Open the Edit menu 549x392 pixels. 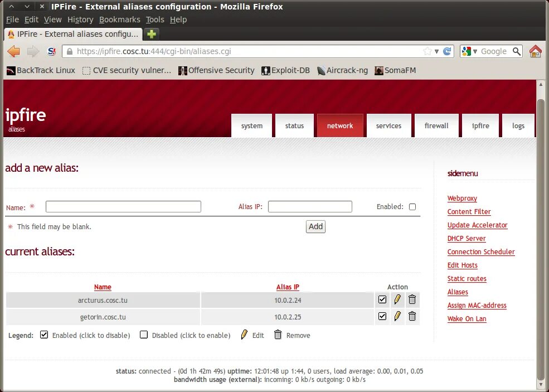coord(31,20)
